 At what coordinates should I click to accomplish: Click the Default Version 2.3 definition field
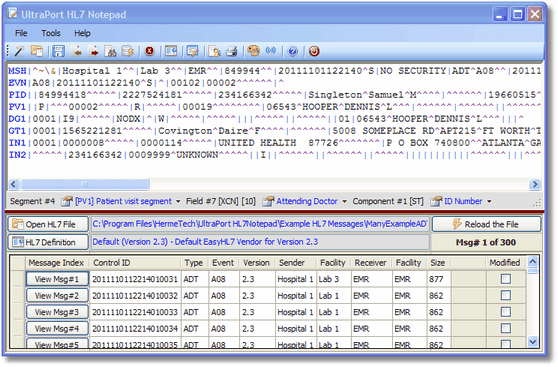[x=260, y=242]
